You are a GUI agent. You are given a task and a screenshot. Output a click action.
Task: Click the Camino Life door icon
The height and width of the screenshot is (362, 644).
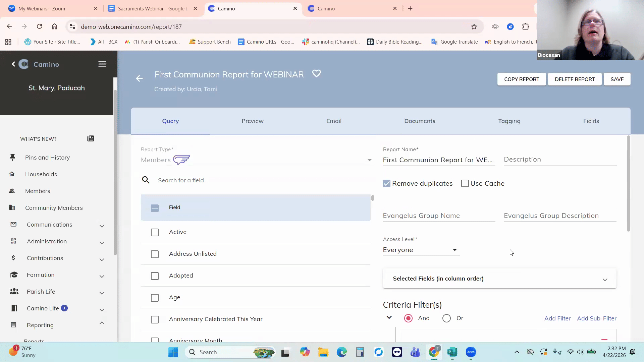tap(14, 308)
